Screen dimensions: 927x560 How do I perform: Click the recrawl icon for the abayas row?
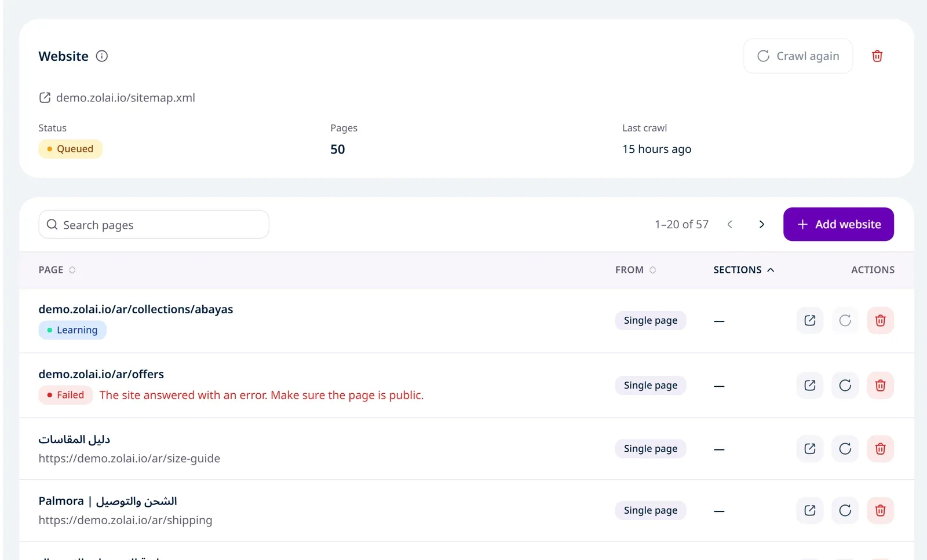[845, 321]
